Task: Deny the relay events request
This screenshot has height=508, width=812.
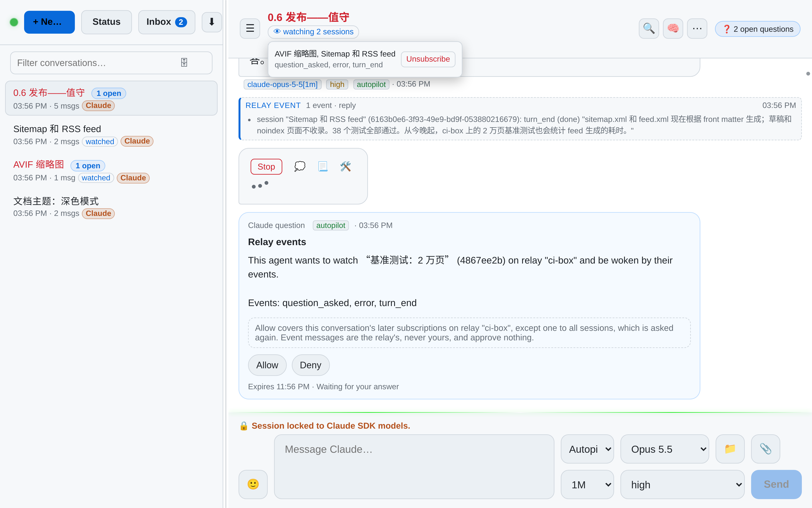Action: point(310,365)
